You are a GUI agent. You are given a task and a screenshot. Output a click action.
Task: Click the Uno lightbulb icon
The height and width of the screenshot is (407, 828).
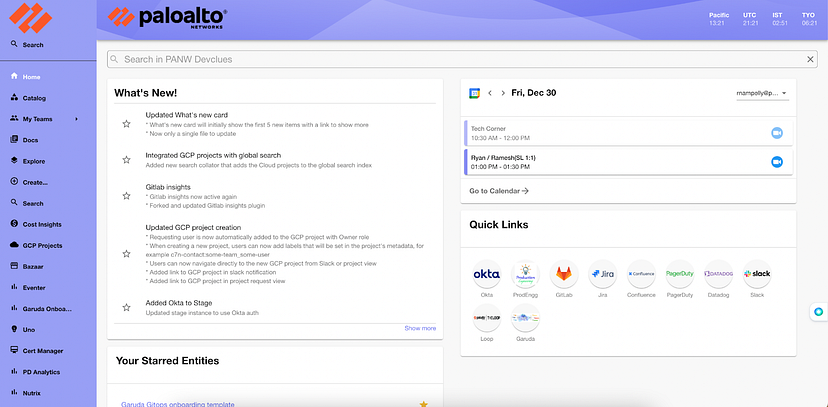pos(14,329)
